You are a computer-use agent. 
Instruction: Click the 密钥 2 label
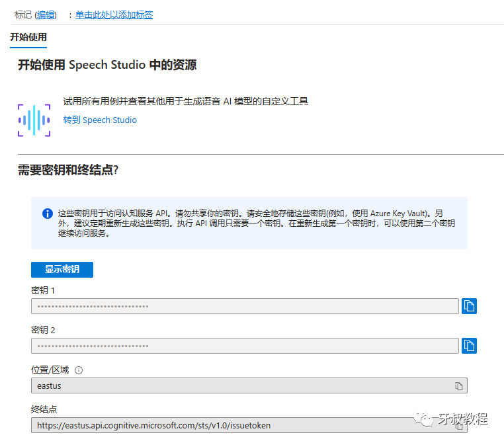[43, 330]
